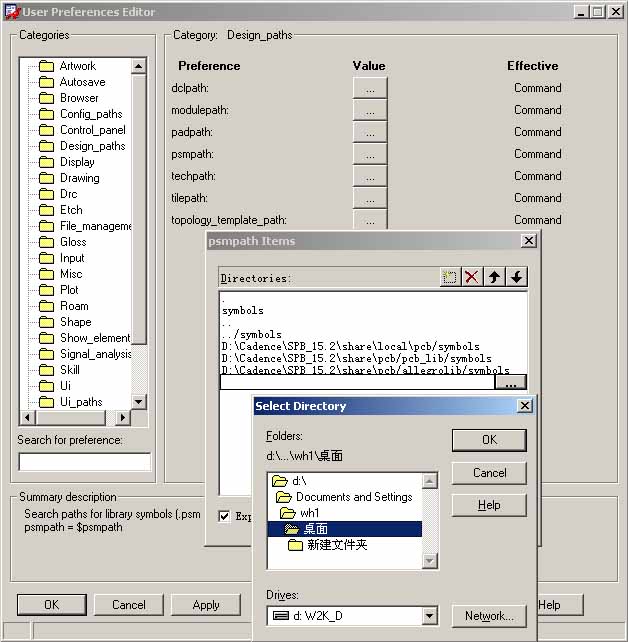Select the Etch category folder
628x642 pixels.
61,210
